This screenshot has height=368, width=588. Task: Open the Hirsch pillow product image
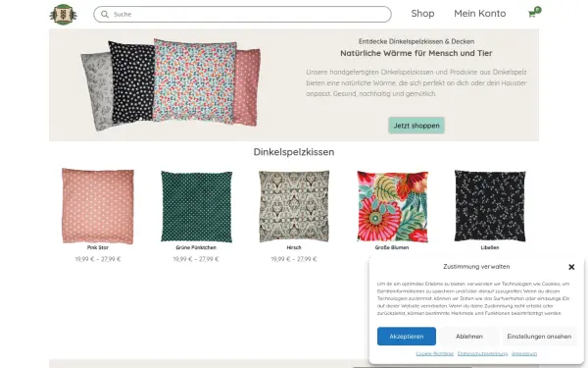coord(294,206)
